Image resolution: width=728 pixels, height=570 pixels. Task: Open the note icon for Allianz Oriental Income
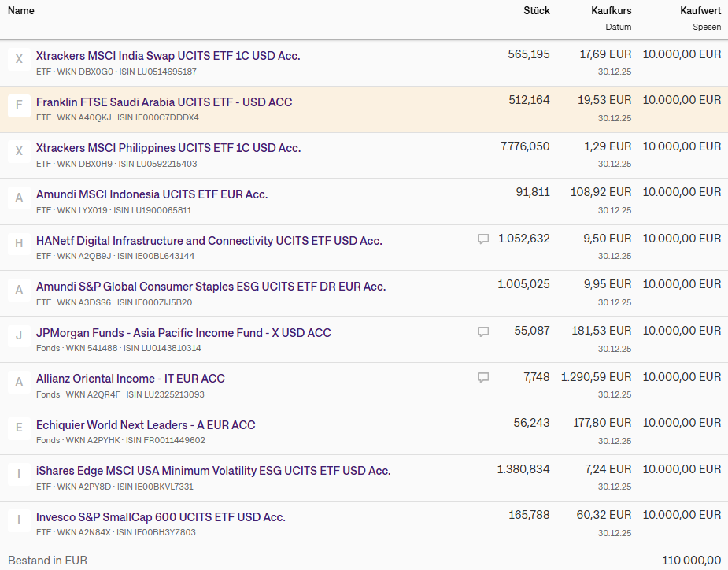pyautogui.click(x=483, y=378)
